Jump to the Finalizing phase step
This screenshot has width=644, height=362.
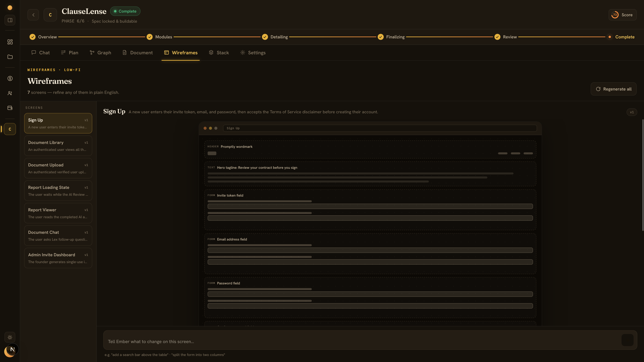pyautogui.click(x=391, y=37)
